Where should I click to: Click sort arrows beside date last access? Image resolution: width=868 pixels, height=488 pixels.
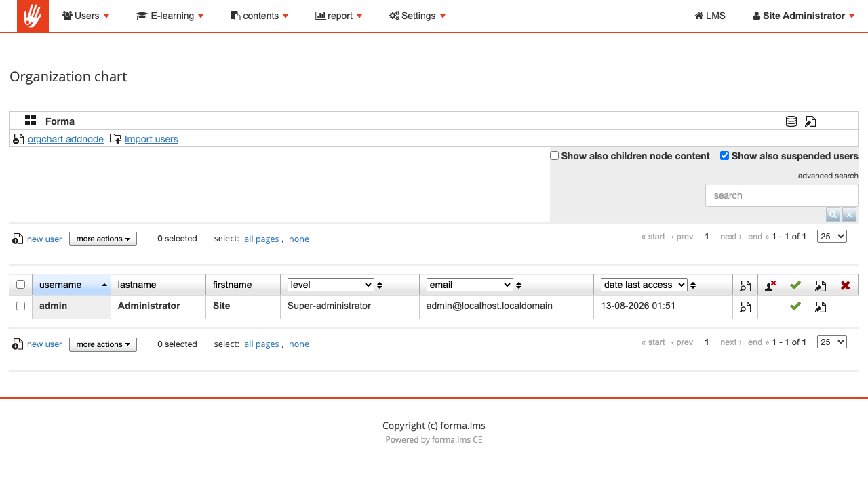click(693, 285)
